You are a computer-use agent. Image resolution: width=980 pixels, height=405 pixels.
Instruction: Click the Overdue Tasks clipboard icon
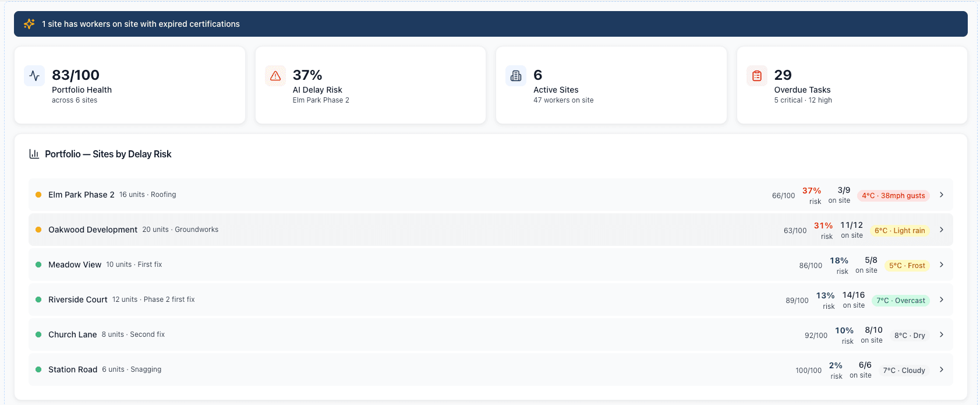(x=757, y=76)
